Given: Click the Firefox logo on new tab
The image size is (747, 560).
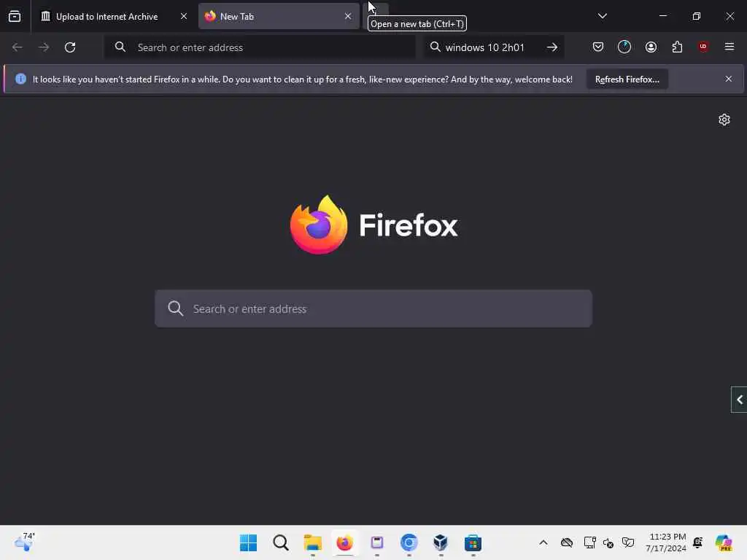Looking at the screenshot, I should (373, 225).
